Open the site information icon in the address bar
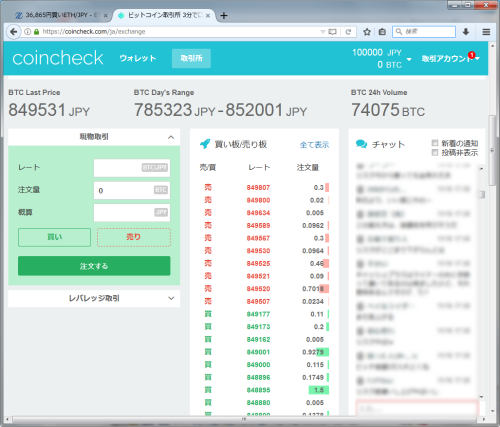This screenshot has width=500, height=427. tap(28, 32)
